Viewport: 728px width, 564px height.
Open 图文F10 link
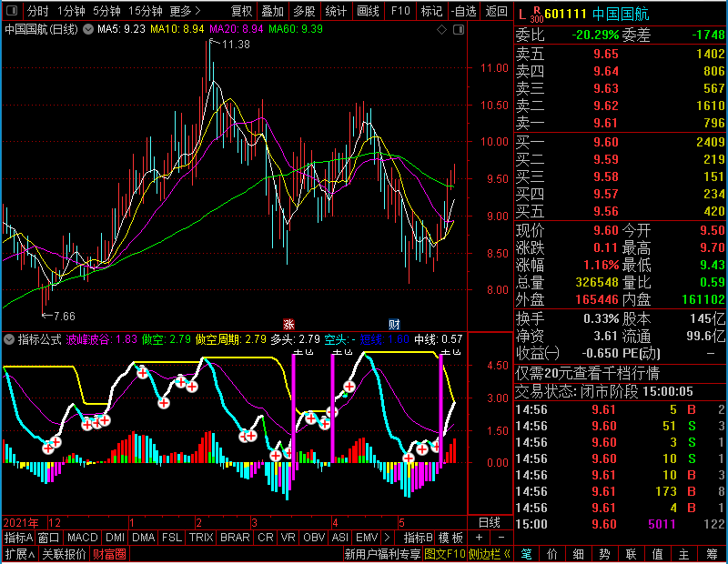click(445, 554)
